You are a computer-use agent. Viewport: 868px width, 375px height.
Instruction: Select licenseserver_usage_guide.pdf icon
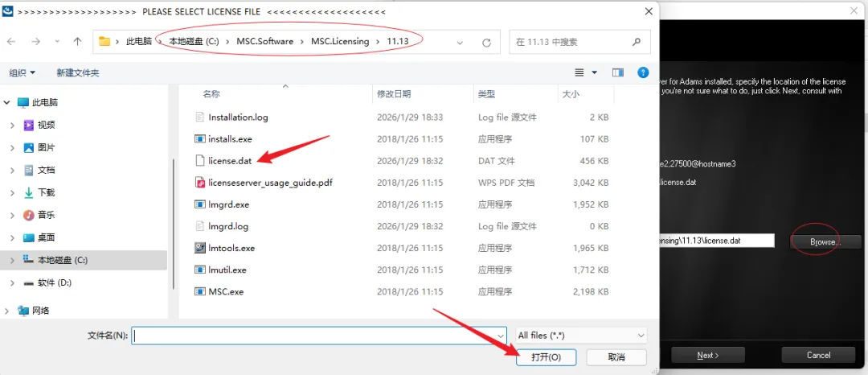point(200,183)
